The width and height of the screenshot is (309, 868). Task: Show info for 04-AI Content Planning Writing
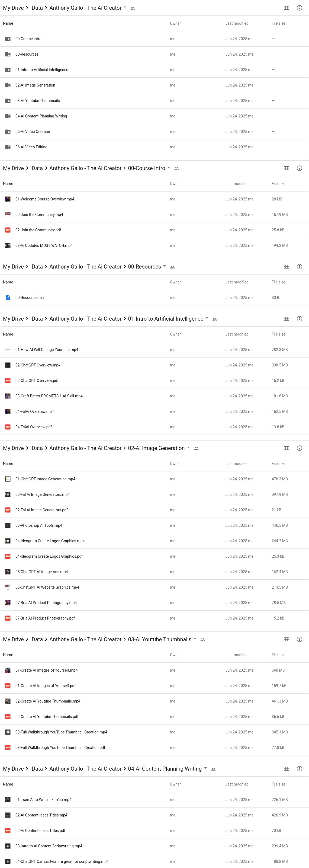[x=299, y=769]
